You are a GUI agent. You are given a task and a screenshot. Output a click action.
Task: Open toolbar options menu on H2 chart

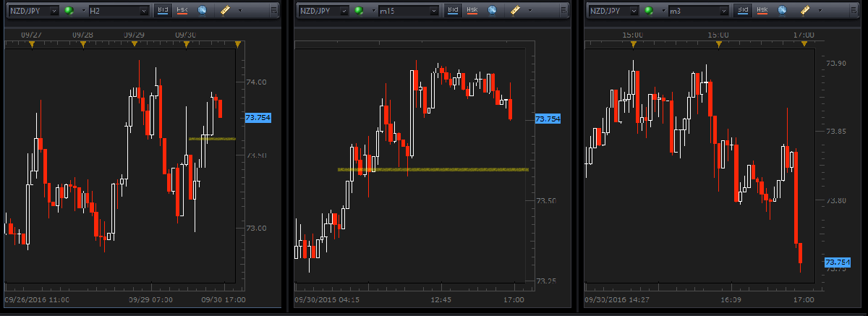[x=273, y=11]
